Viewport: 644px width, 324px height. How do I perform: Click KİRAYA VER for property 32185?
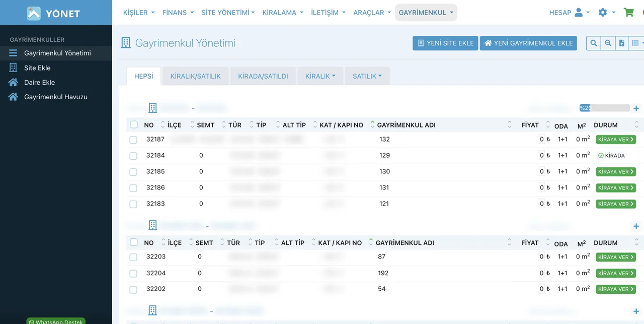click(616, 172)
